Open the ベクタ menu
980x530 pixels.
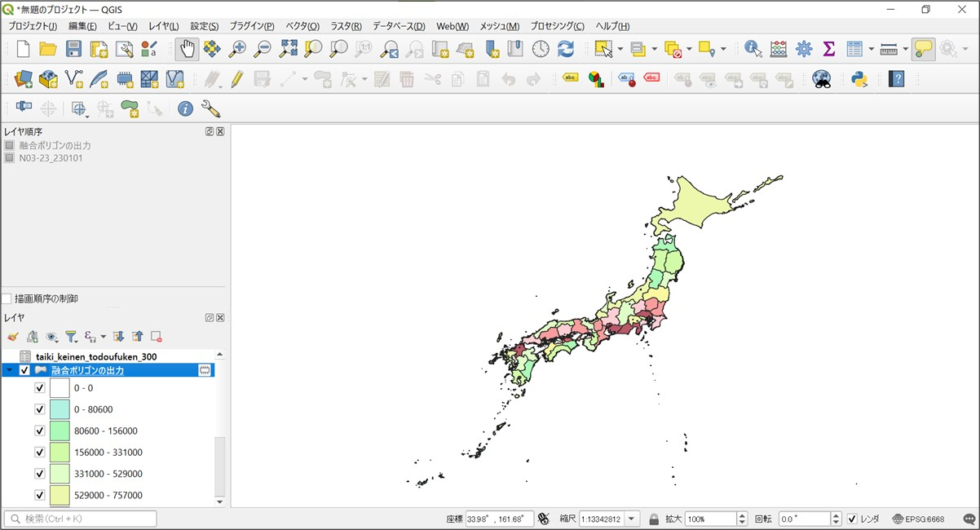[302, 26]
